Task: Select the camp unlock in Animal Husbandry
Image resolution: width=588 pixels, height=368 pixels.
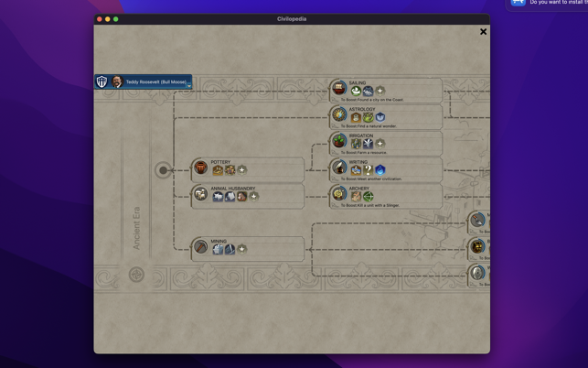Action: tap(230, 197)
